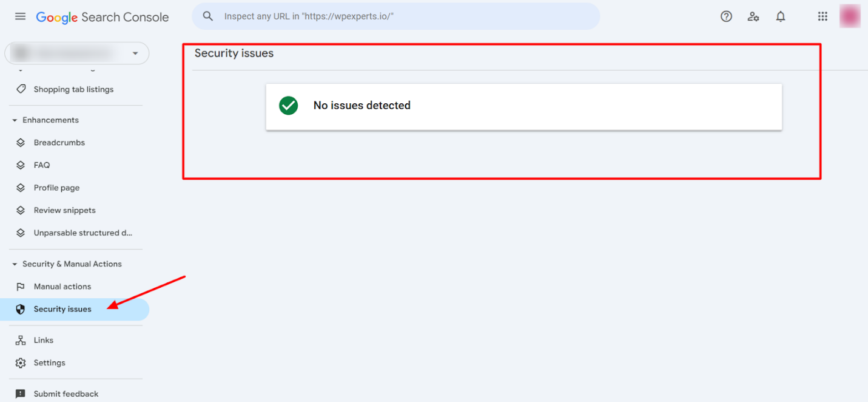Open the Manual actions flag icon

tap(21, 286)
